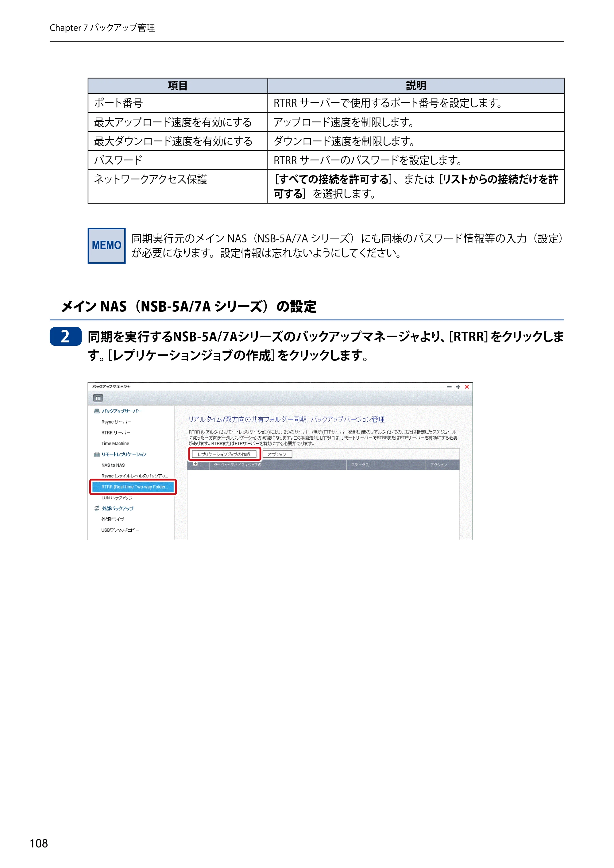Open the Rsync サーバー entry
This screenshot has width=614, height=868.
click(116, 422)
